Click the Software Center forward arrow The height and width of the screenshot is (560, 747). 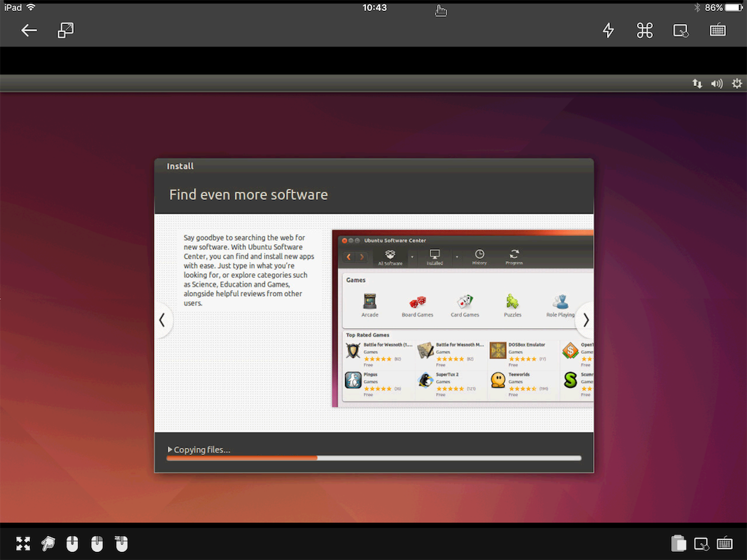click(x=362, y=257)
